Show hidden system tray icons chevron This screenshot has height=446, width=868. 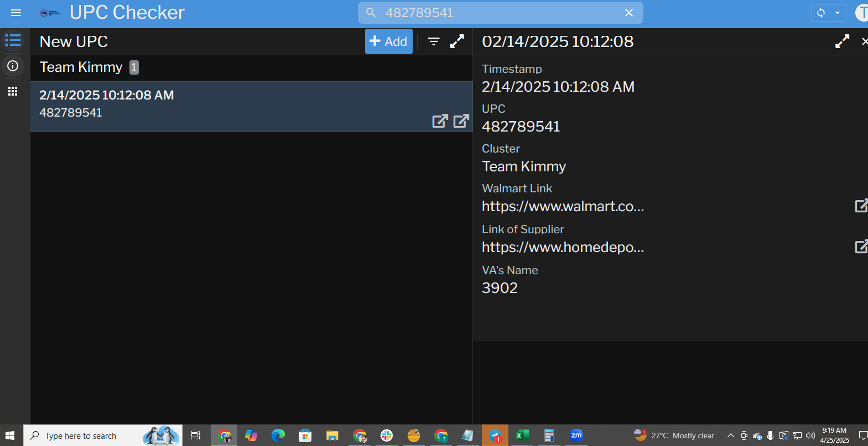pyautogui.click(x=730, y=435)
